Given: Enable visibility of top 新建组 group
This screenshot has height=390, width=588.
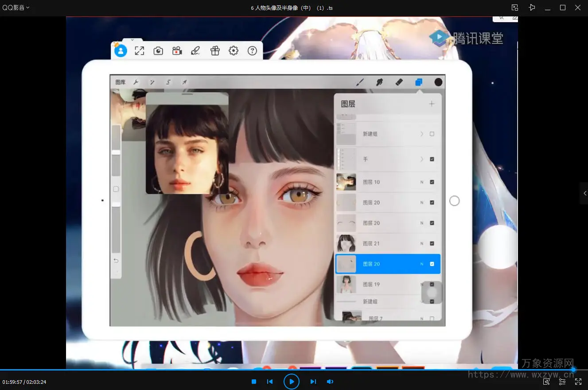Looking at the screenshot, I should (x=432, y=134).
